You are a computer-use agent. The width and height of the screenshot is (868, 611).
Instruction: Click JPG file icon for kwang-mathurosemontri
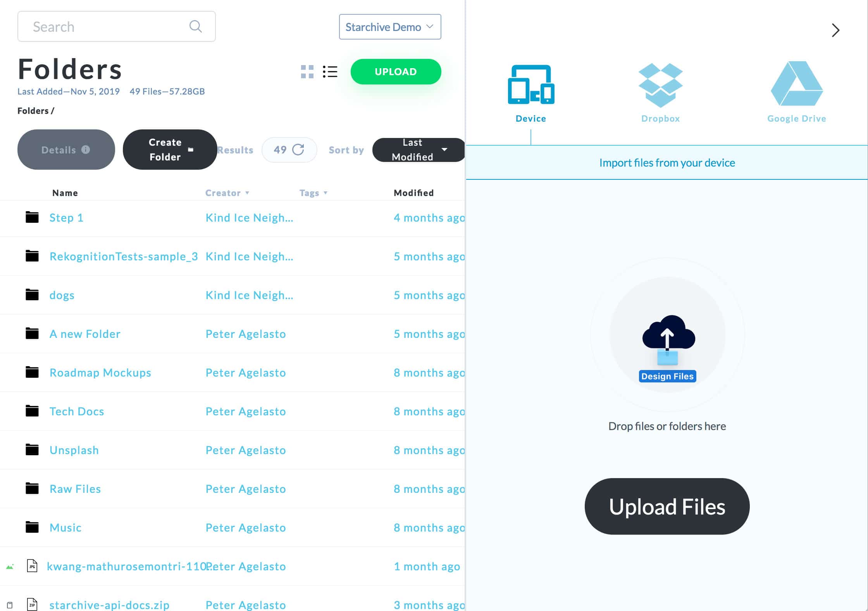click(x=32, y=566)
